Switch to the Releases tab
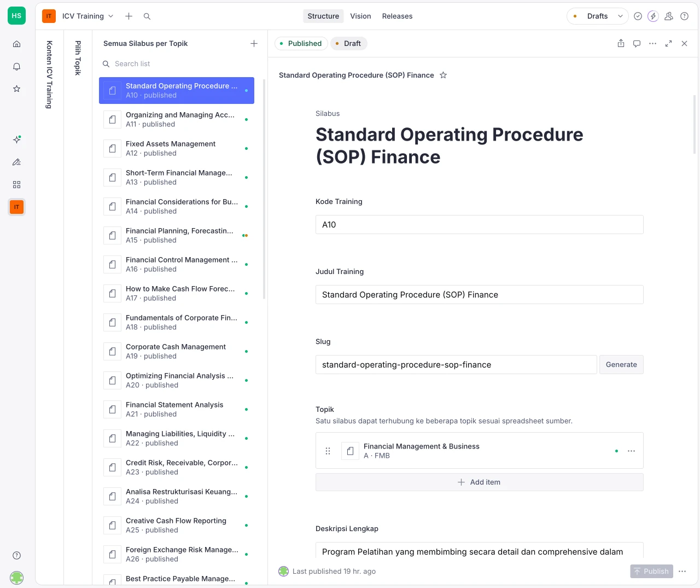 [x=397, y=16]
